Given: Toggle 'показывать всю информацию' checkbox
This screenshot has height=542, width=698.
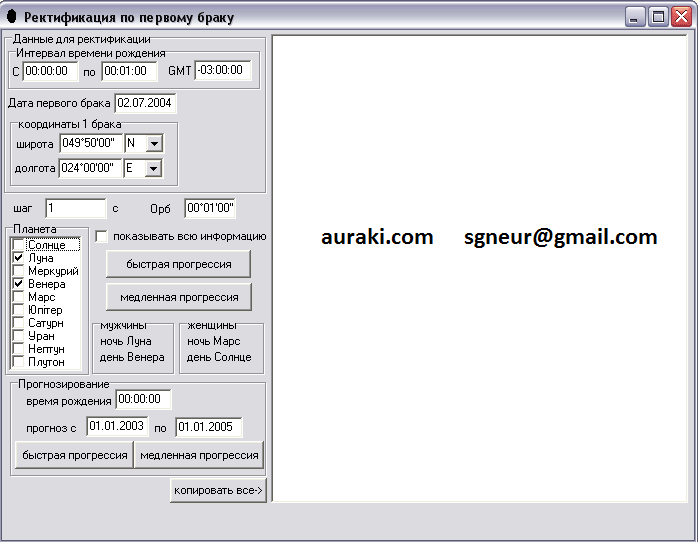Looking at the screenshot, I should (x=101, y=237).
